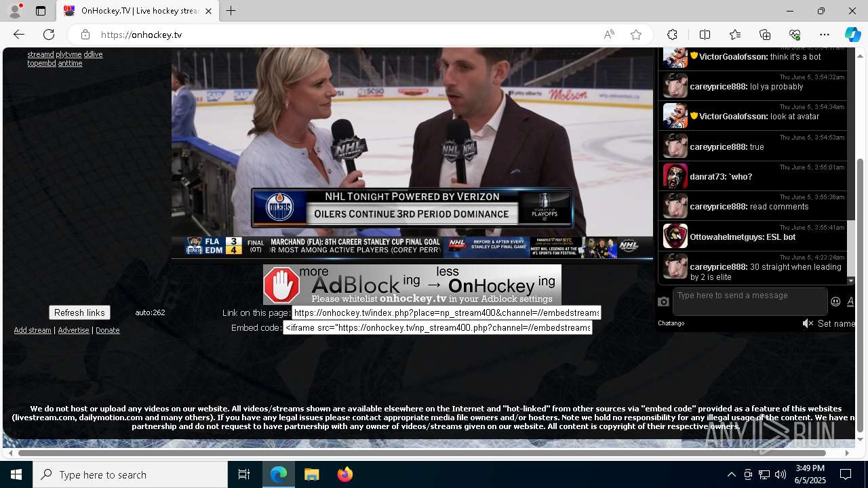The height and width of the screenshot is (488, 868).
Task: Go back to the previous page
Action: [x=19, y=35]
